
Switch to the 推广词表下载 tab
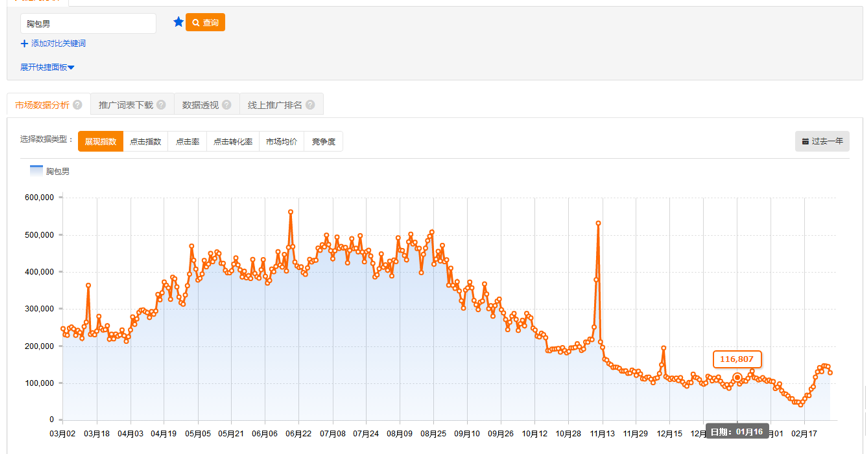(x=126, y=105)
